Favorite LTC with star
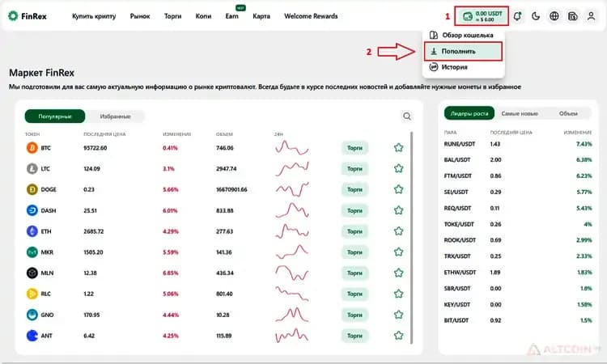The width and height of the screenshot is (607, 364). tap(398, 168)
